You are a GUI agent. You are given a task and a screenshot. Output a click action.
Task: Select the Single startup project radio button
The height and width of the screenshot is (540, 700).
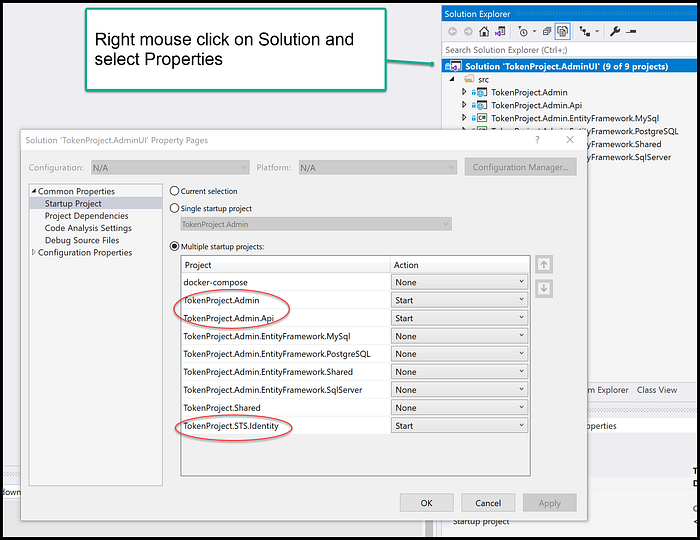[x=175, y=208]
